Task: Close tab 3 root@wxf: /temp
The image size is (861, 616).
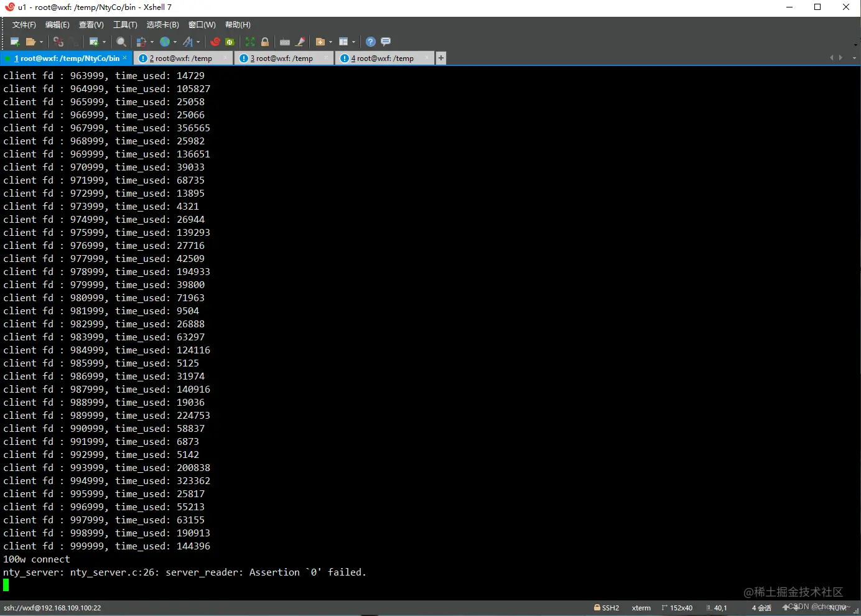Action: 326,57
